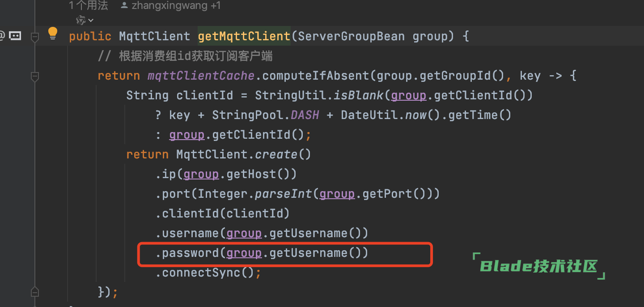
Task: Click the zhangxingwang +1 author hint
Action: click(176, 6)
